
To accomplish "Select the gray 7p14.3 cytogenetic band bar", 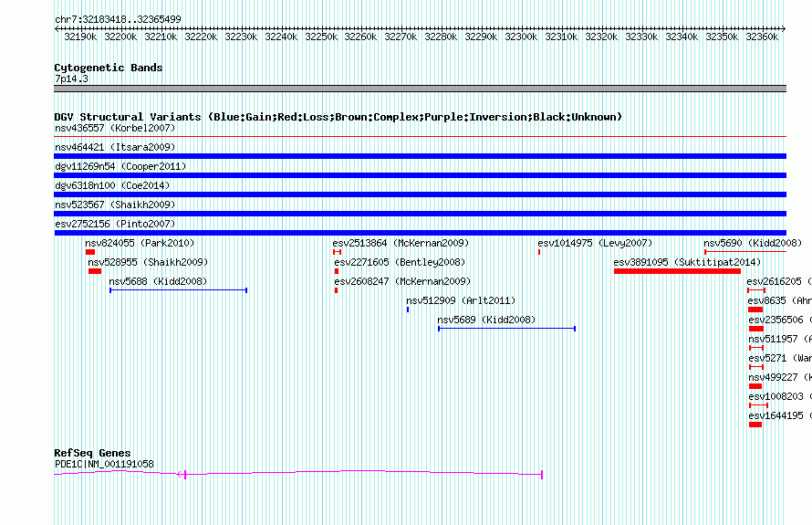I will (420, 89).
